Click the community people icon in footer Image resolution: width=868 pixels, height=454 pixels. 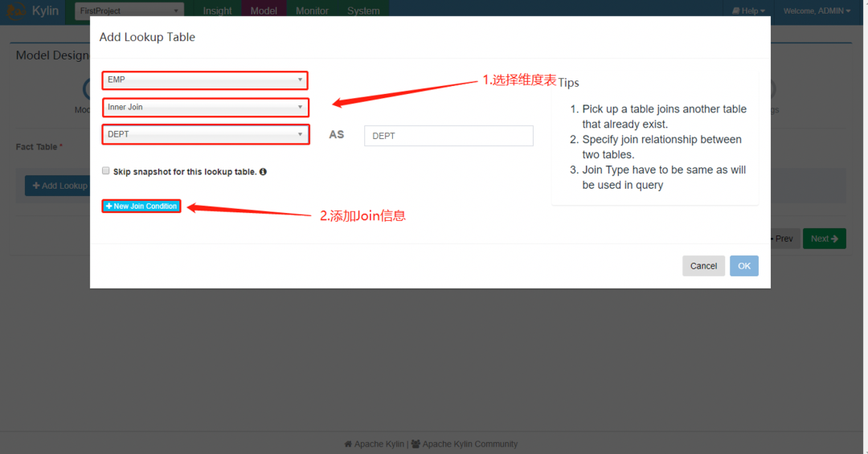click(416, 444)
